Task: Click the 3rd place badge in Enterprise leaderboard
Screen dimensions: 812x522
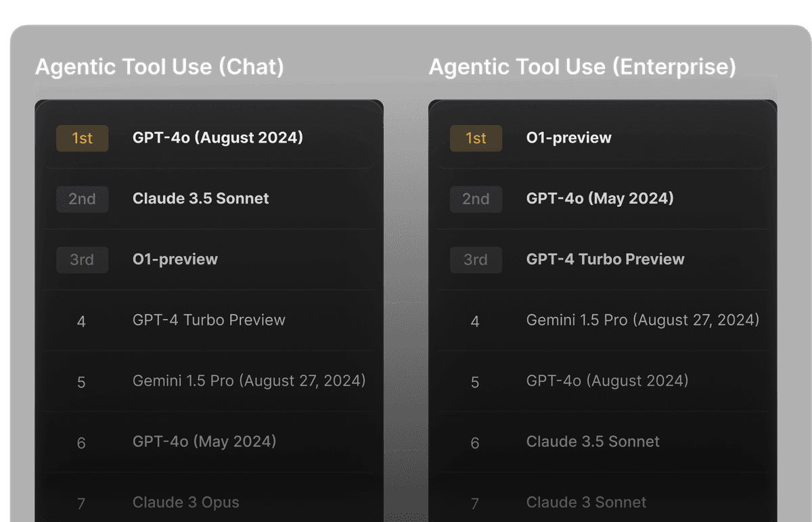Action: (476, 260)
